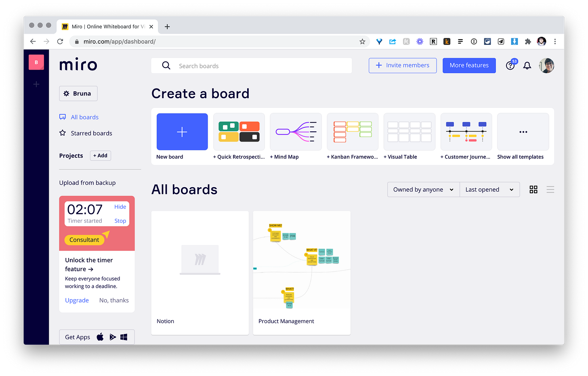Go to All boards
The image size is (588, 376).
tap(79, 117)
